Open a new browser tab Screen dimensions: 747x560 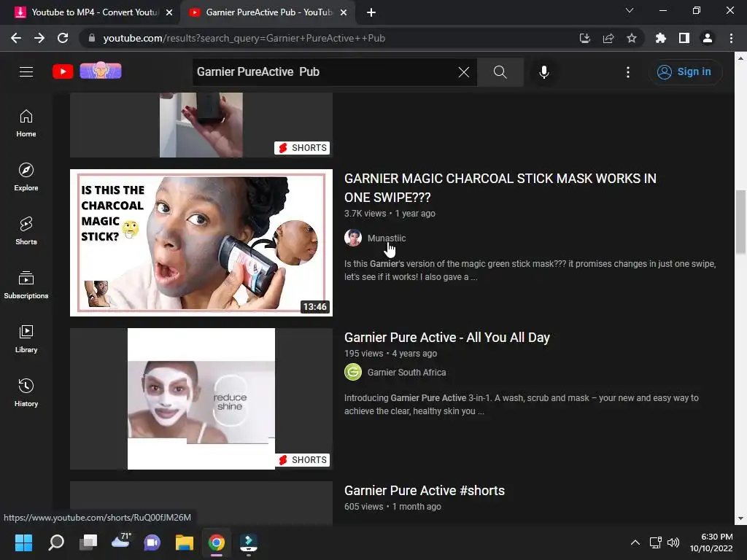(371, 12)
